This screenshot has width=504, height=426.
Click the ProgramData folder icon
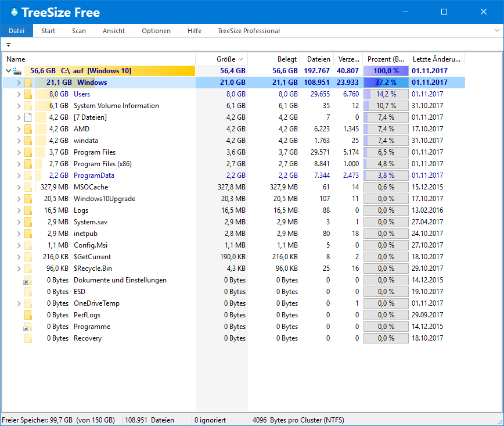tap(28, 176)
